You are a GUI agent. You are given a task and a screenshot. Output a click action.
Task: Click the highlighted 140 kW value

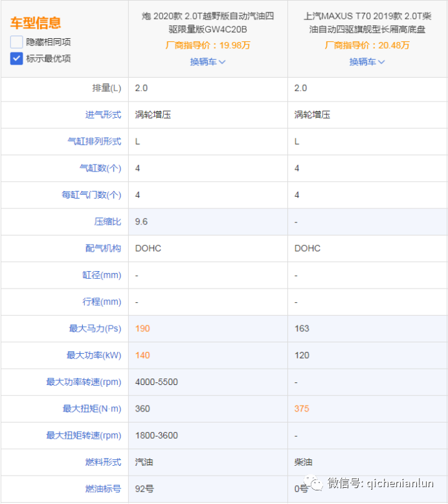pyautogui.click(x=142, y=355)
